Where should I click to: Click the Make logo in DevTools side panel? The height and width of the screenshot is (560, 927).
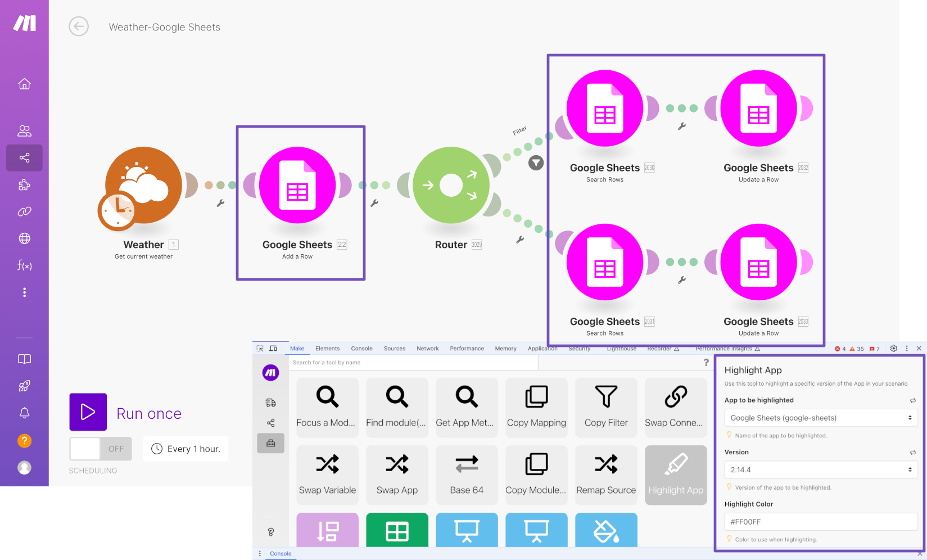coord(270,372)
